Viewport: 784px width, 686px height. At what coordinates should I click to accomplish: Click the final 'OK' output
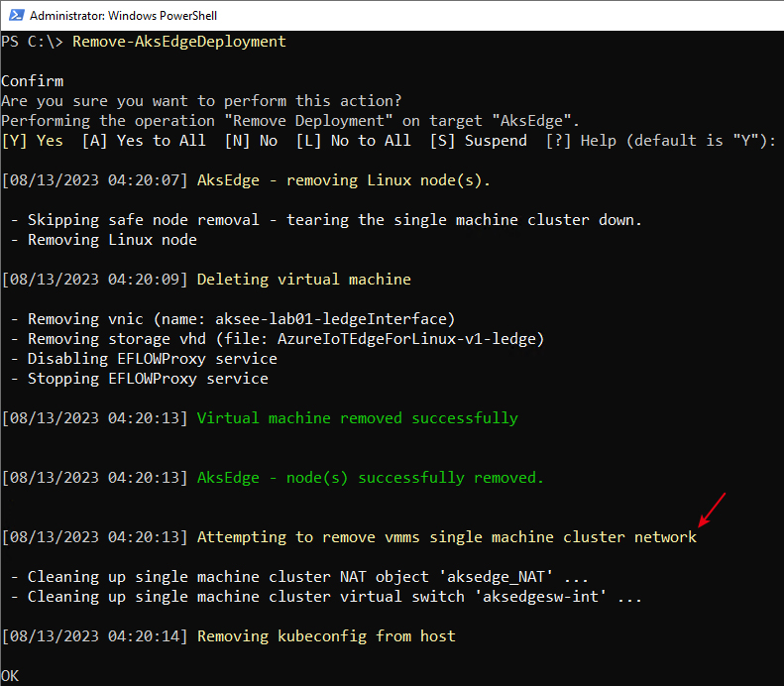click(10, 676)
